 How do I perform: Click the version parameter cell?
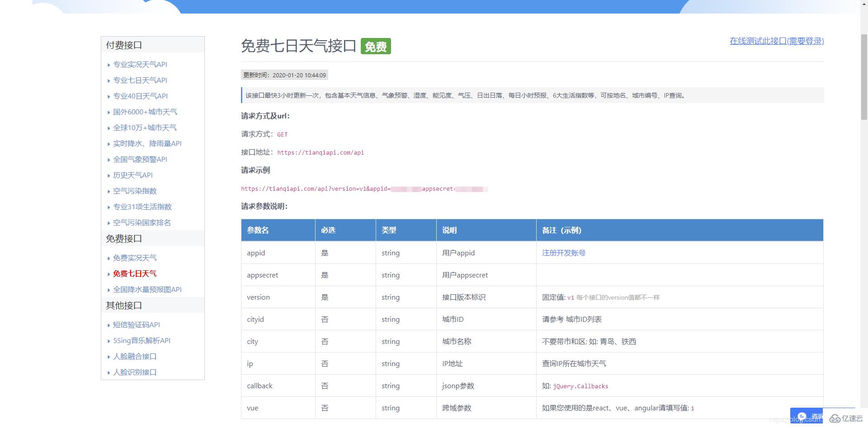pos(278,297)
